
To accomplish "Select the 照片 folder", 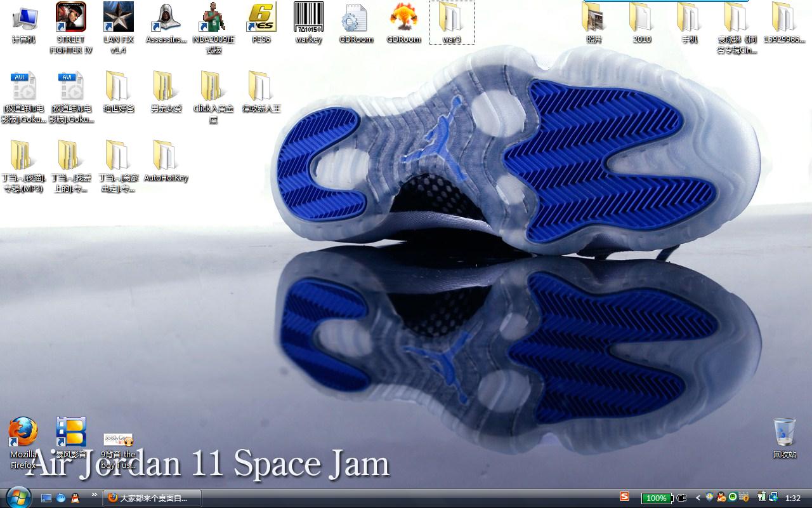I will coord(594,23).
